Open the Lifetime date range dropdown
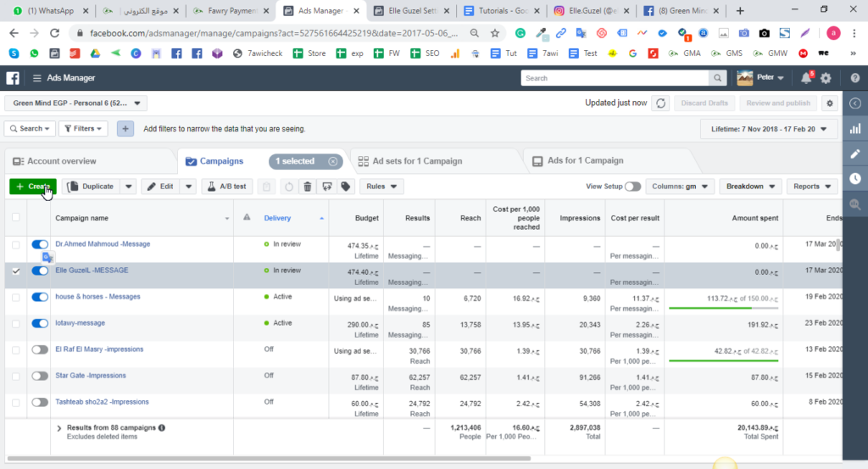 [x=768, y=129]
